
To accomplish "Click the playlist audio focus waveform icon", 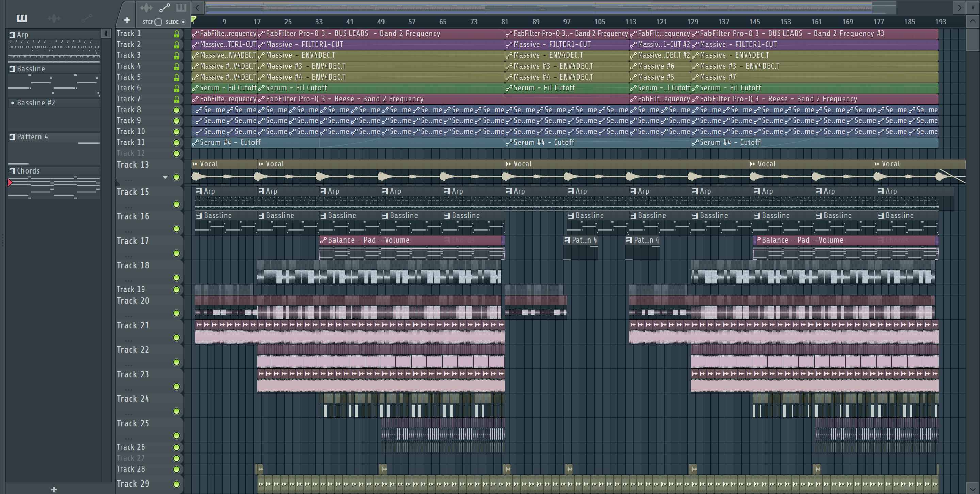I will (146, 7).
